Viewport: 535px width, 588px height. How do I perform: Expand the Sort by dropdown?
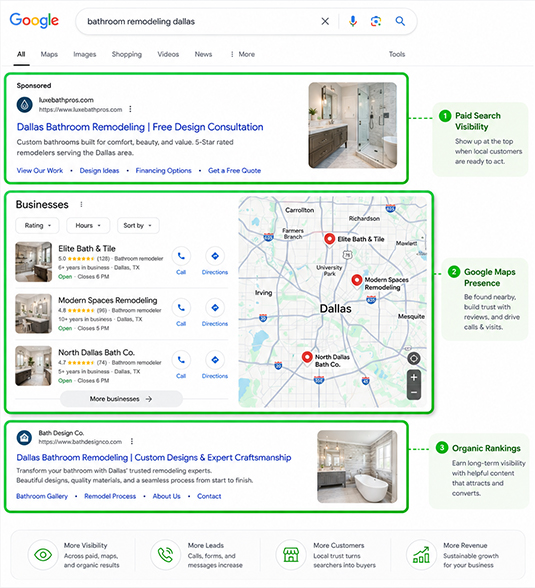tap(138, 226)
